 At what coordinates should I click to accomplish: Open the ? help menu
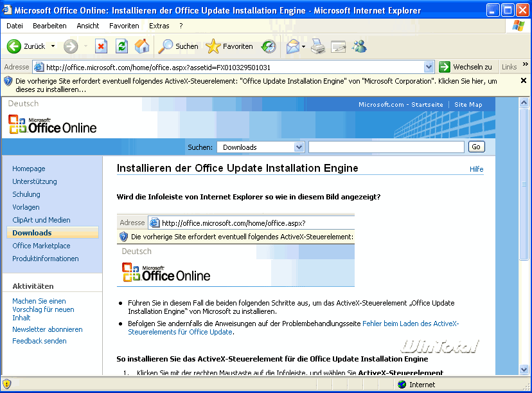pos(181,26)
